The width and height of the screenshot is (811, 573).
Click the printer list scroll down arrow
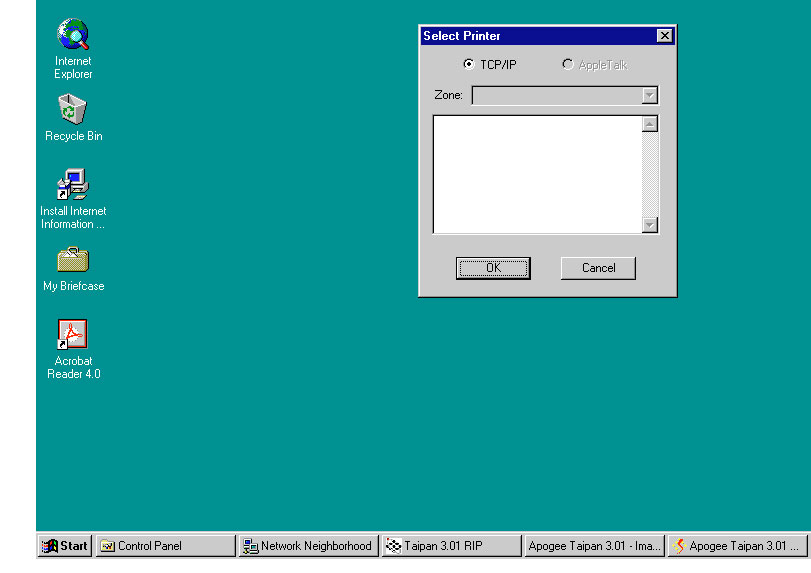(650, 225)
